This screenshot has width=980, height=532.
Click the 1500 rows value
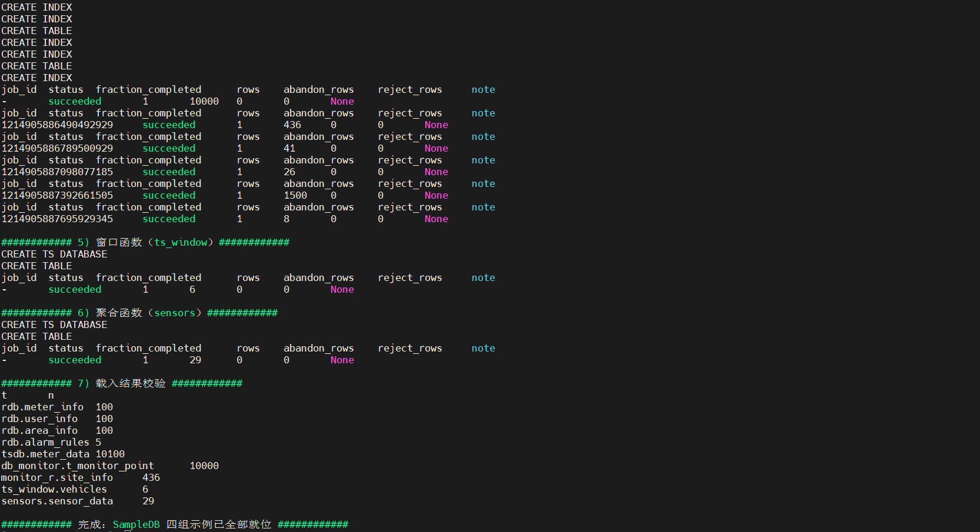(x=295, y=195)
